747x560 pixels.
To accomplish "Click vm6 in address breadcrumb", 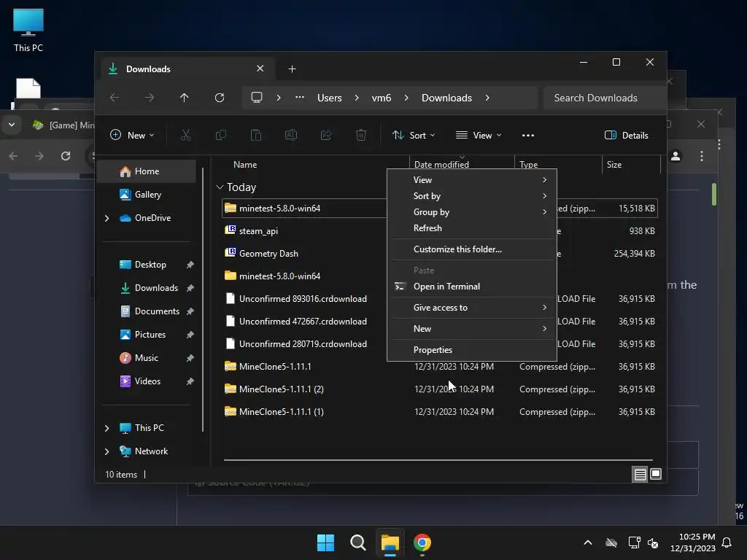I will pyautogui.click(x=381, y=98).
